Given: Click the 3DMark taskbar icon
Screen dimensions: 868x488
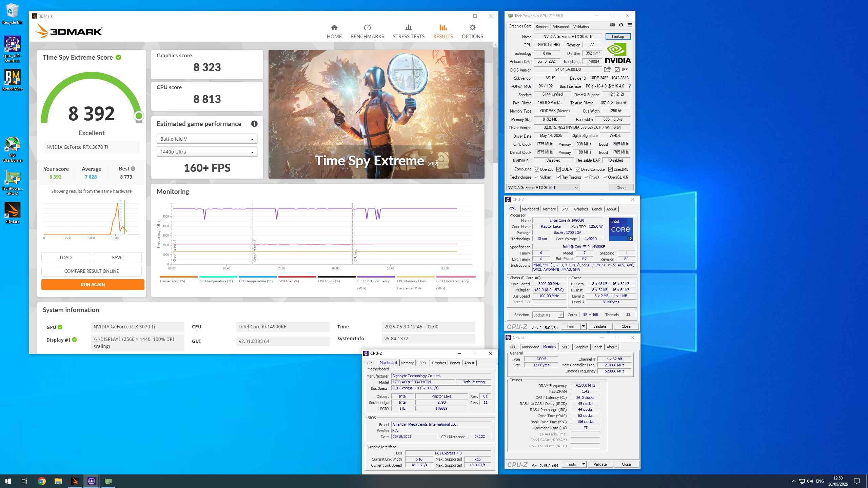Looking at the screenshot, I should (x=75, y=481).
